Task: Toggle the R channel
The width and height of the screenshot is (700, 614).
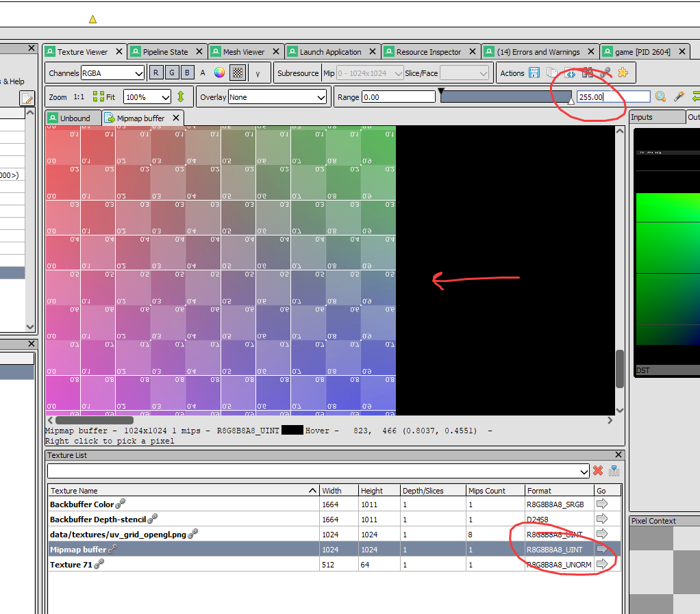Action: [x=155, y=72]
